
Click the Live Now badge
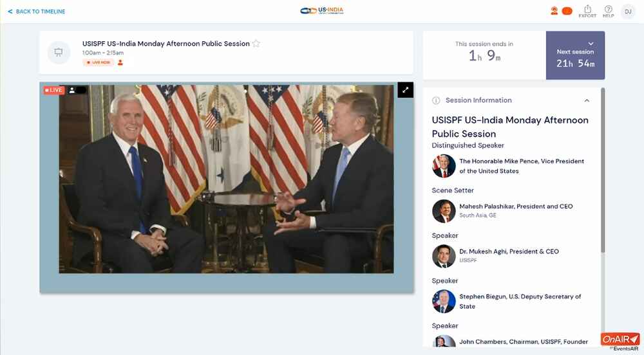(x=98, y=62)
